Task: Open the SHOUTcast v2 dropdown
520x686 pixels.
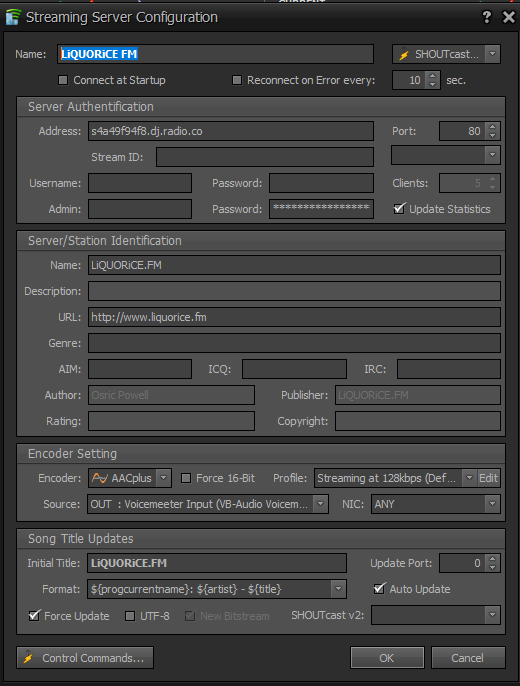Action: (492, 615)
